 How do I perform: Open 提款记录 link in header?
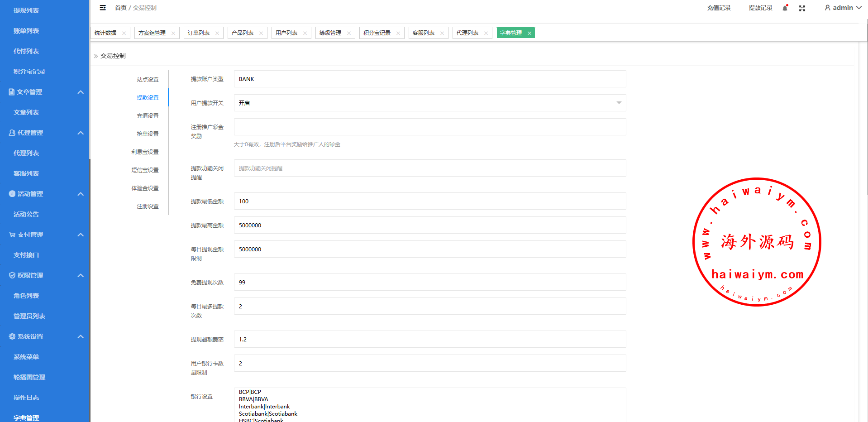tap(760, 8)
